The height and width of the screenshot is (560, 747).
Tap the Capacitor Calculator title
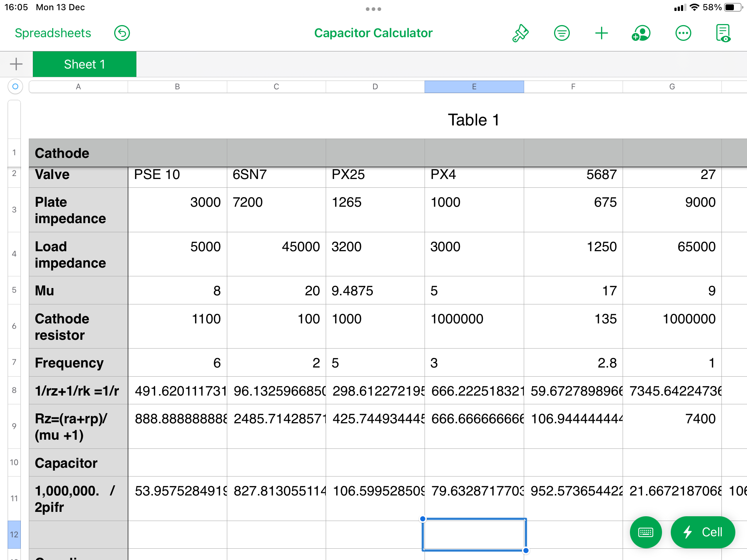[x=373, y=33]
